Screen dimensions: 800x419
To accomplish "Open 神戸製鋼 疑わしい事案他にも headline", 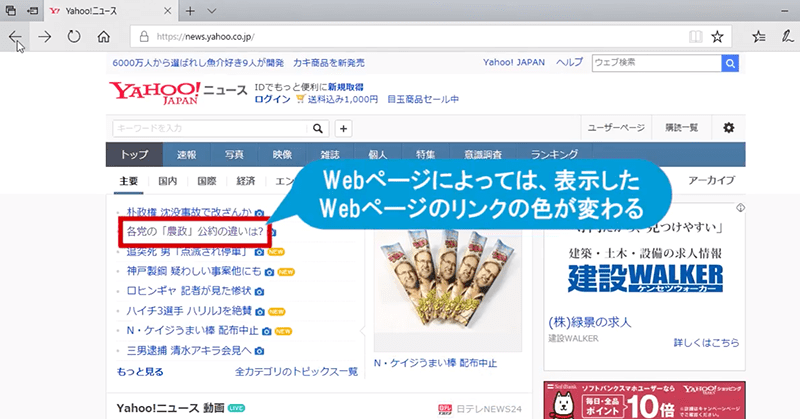I will pyautogui.click(x=194, y=272).
